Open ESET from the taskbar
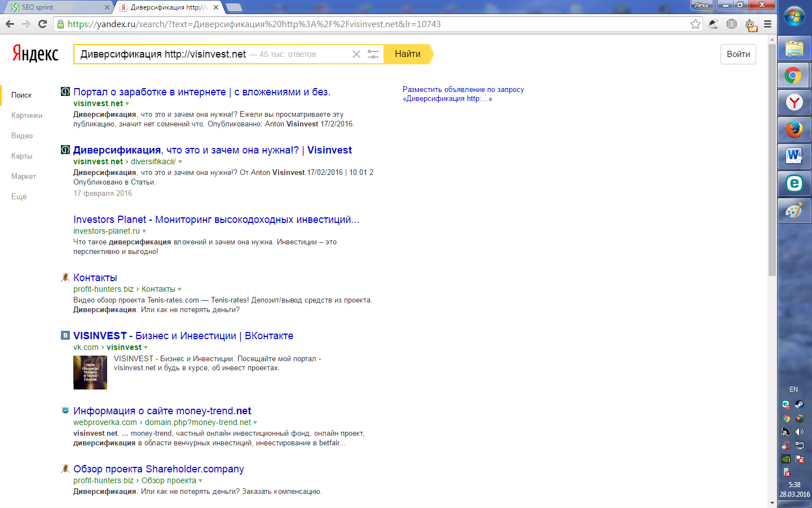 pos(794,183)
